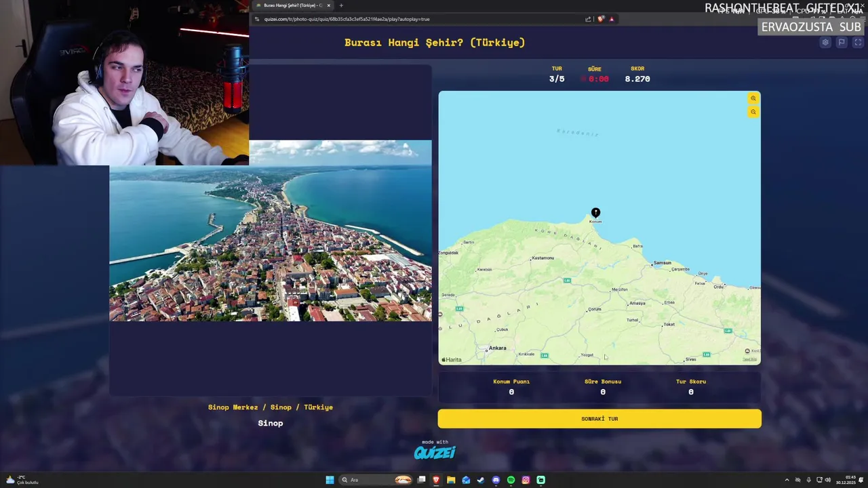Open Task View in the taskbar
This screenshot has height=488, width=868.
point(421,480)
